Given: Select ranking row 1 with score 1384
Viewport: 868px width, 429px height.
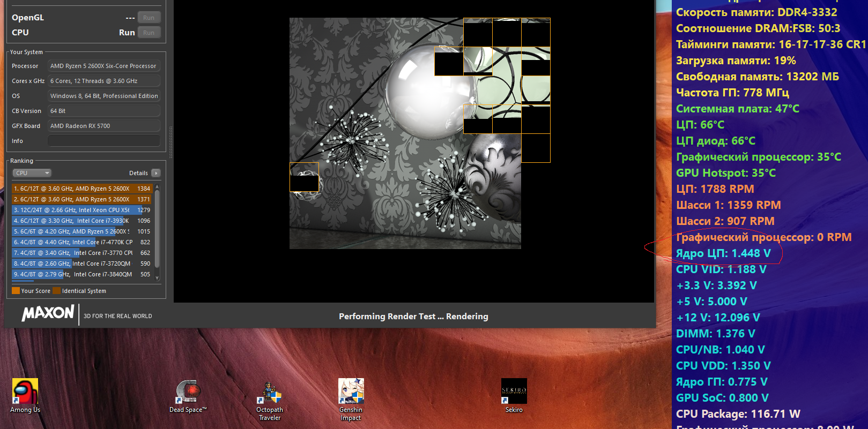Looking at the screenshot, I should coord(82,189).
